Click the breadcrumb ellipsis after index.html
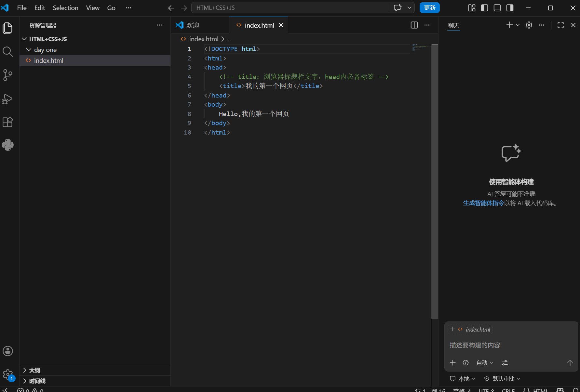Screen dimensions: 580x392 tap(229, 39)
